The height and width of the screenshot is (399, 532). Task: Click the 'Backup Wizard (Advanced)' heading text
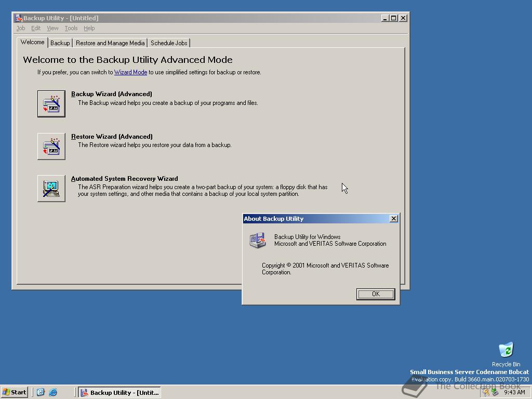(x=112, y=94)
